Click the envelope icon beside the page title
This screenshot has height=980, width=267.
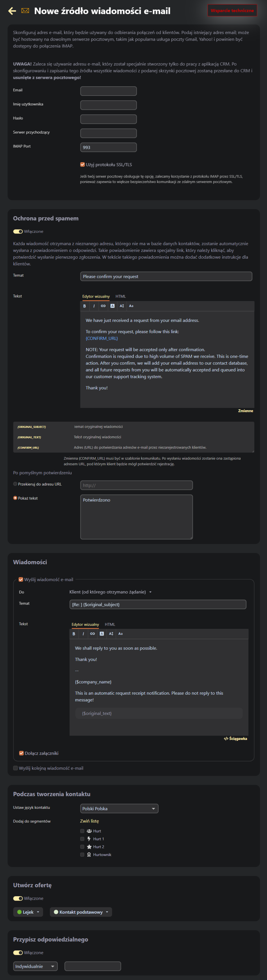(25, 11)
